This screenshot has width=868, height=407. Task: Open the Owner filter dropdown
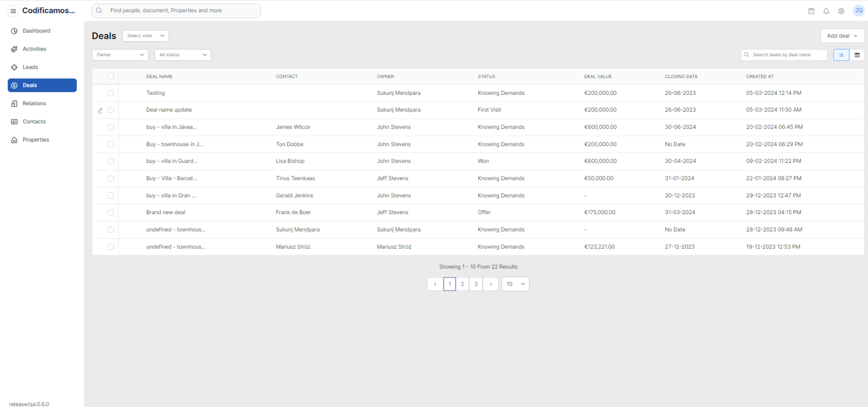pyautogui.click(x=120, y=55)
